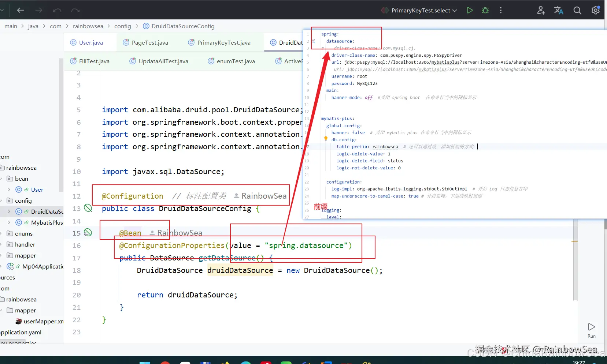The height and width of the screenshot is (364, 607).
Task: Expand the User class tree node
Action: (9, 189)
